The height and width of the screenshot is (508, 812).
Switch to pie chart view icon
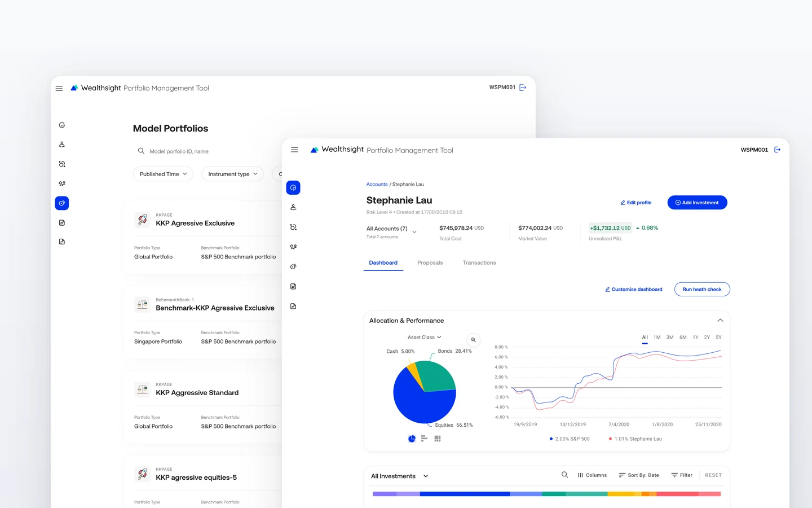[412, 439]
